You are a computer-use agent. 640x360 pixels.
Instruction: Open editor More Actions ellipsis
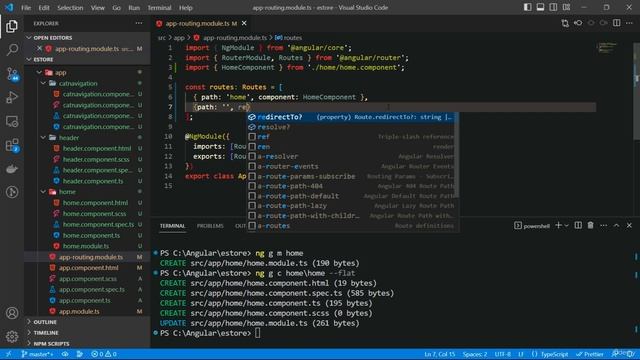[x=629, y=23]
